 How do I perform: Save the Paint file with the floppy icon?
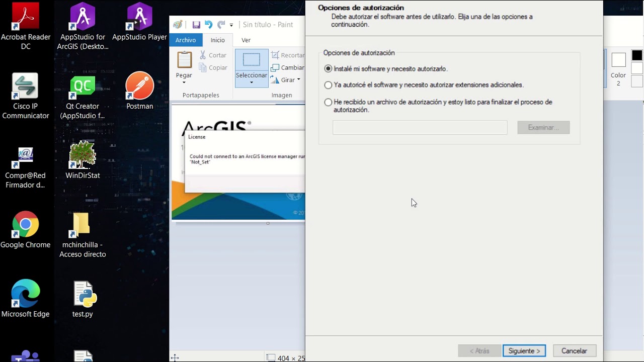point(196,25)
